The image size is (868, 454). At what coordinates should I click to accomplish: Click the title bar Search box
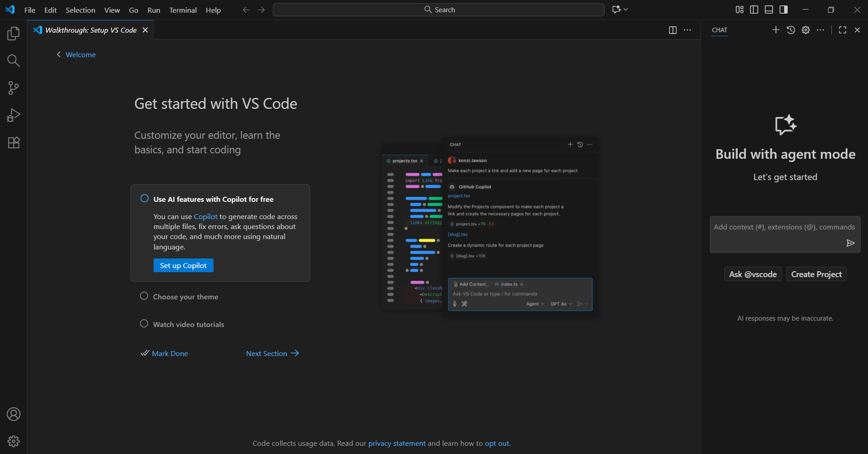tap(439, 10)
